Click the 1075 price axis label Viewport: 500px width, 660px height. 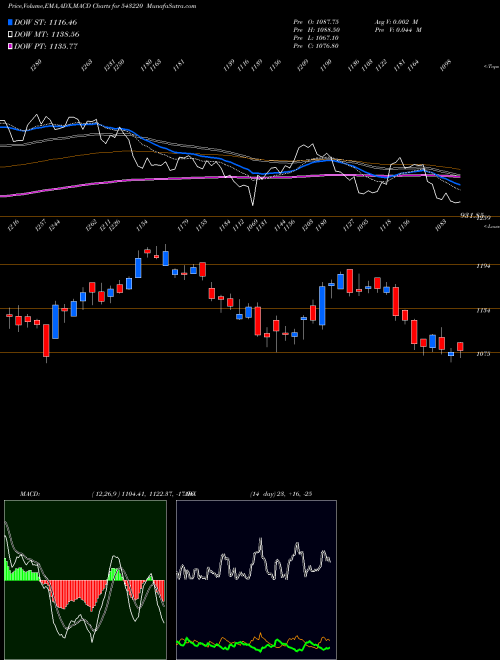483,354
